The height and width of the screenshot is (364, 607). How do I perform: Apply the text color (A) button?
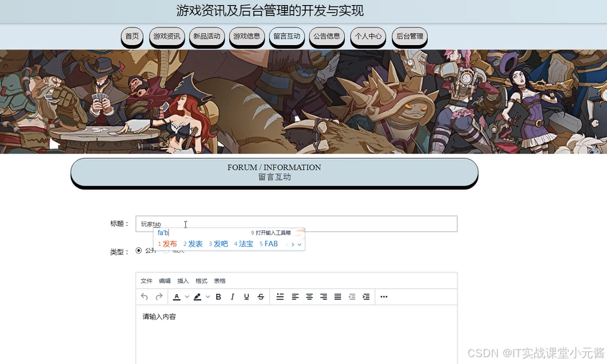coord(177,297)
